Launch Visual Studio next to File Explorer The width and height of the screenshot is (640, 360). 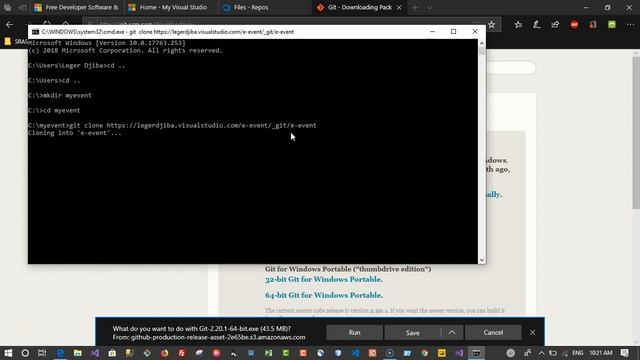(x=95, y=353)
